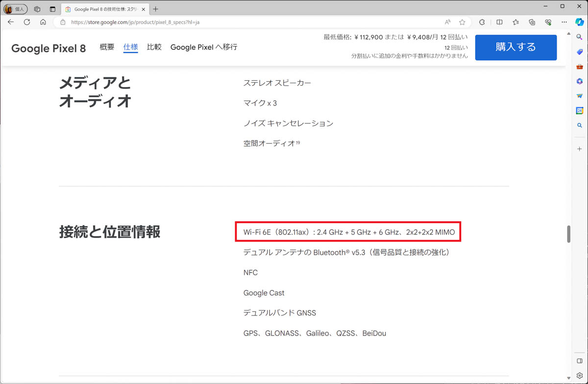Click footnote 19 next to 空間オーディオ
588x384 pixels.
(x=298, y=143)
